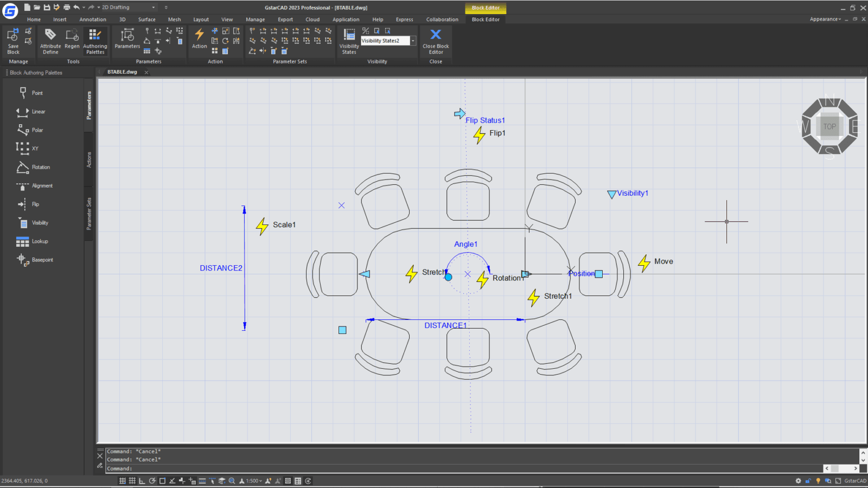Toggle ortho mode in the status bar
The image size is (868, 488).
142,480
